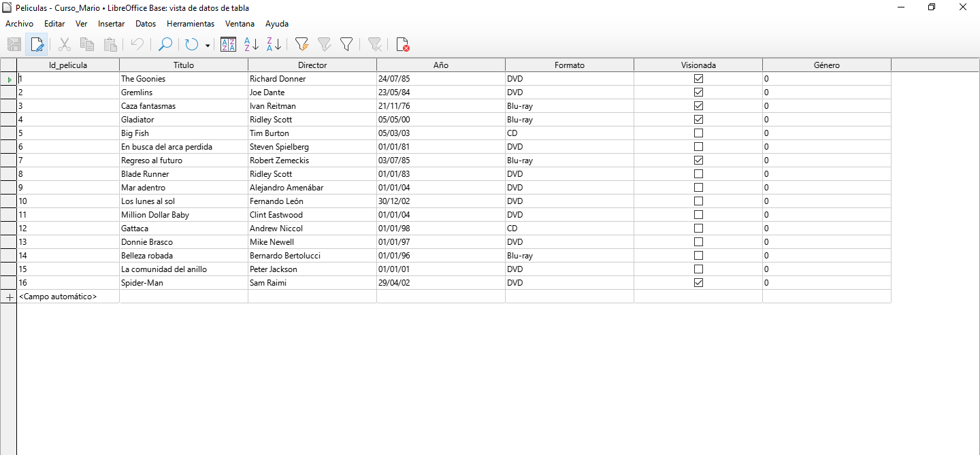The image size is (980, 455).
Task: Select the Director column header
Action: coord(312,65)
